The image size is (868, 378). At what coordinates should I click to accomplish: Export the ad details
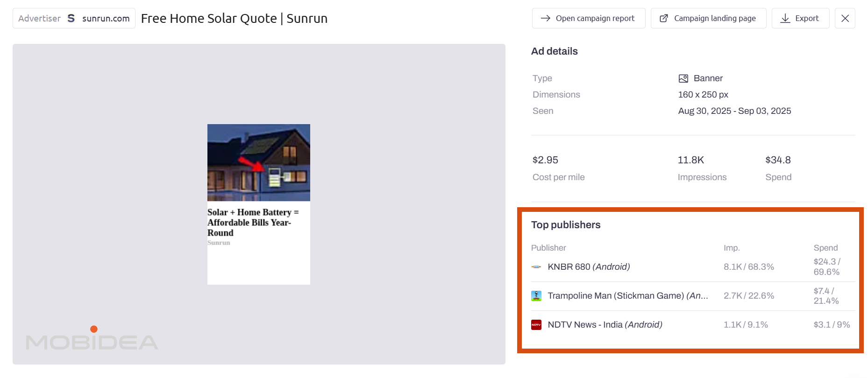pyautogui.click(x=800, y=18)
